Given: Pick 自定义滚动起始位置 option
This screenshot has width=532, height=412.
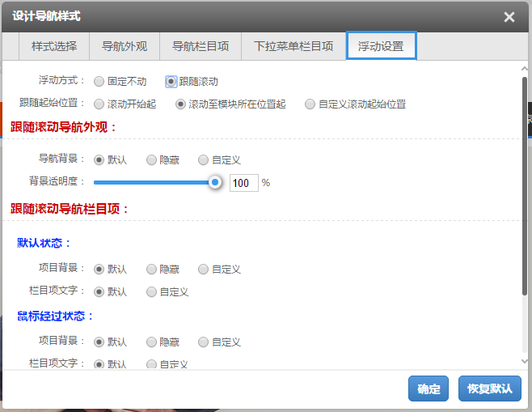Looking at the screenshot, I should [310, 104].
